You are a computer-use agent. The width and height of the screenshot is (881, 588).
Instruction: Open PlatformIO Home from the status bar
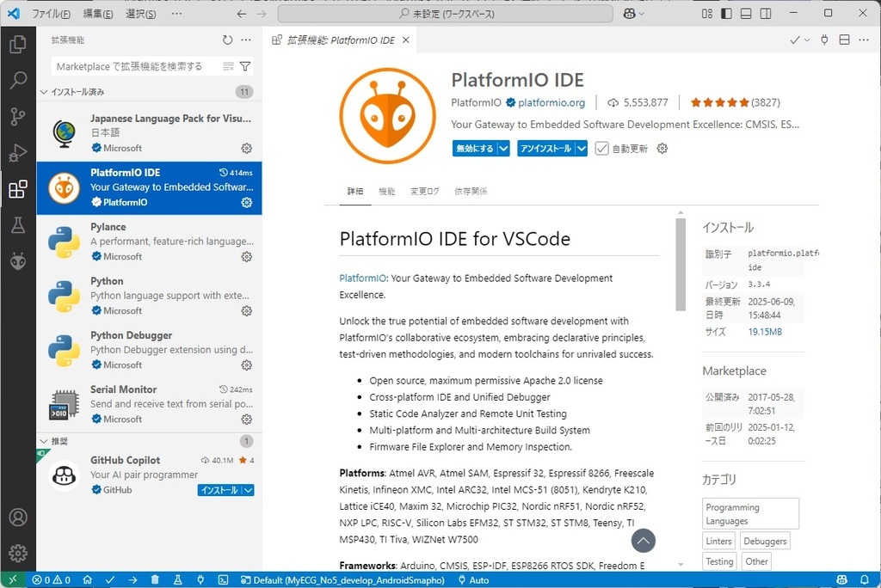(x=87, y=579)
